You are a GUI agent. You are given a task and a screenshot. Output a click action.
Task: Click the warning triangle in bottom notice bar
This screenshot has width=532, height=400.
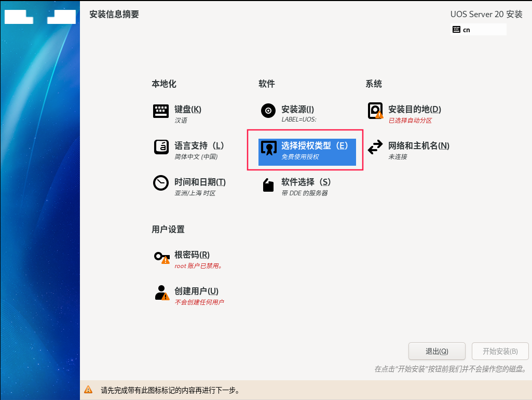click(88, 390)
